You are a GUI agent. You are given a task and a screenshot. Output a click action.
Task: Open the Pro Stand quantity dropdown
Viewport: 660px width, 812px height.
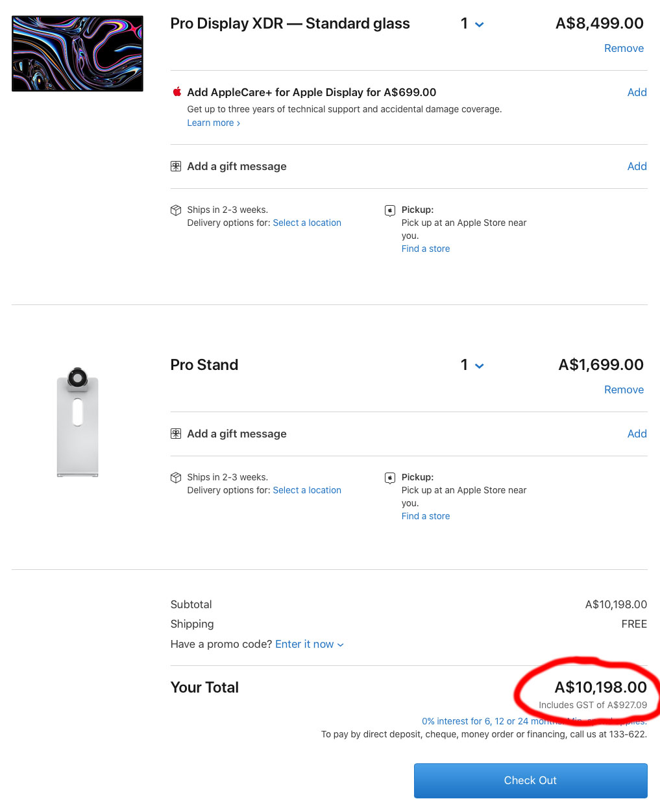click(472, 365)
